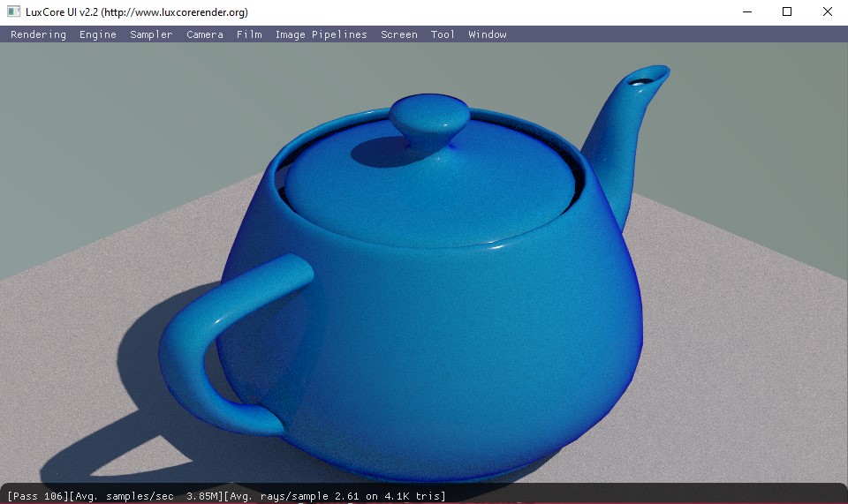Minimize the LuxCore UI window

pyautogui.click(x=746, y=12)
